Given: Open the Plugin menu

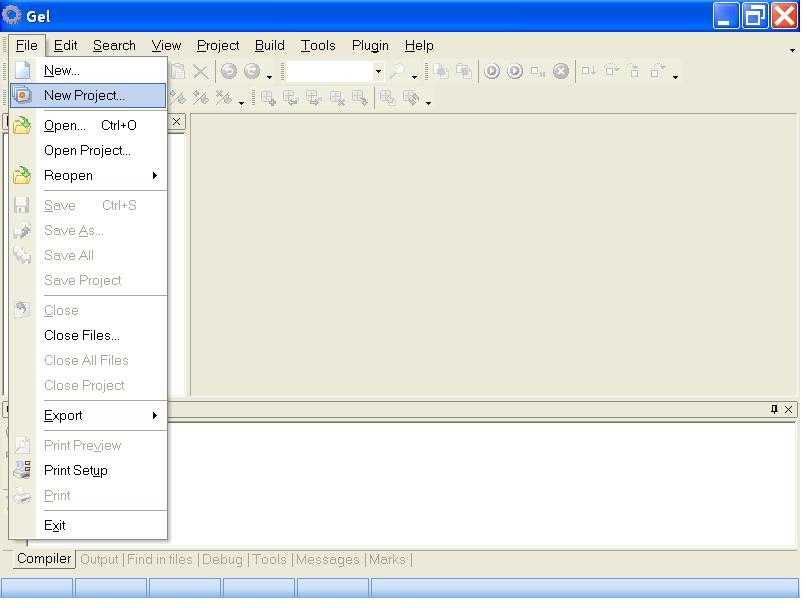Looking at the screenshot, I should click(370, 46).
